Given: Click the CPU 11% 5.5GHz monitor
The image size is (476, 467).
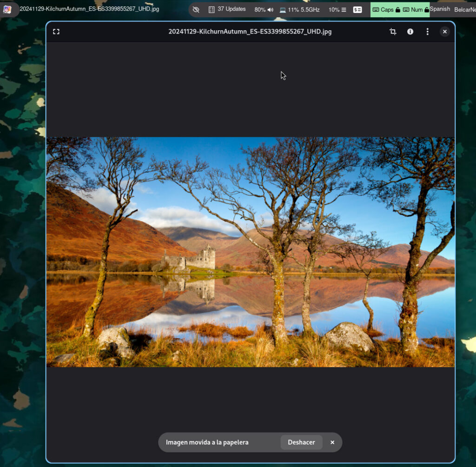Looking at the screenshot, I should tap(299, 9).
